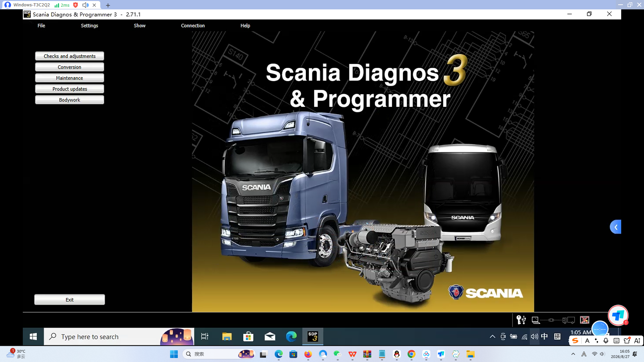This screenshot has width=644, height=362.
Task: Open Microsoft Store in the remote taskbar
Action: (x=248, y=337)
